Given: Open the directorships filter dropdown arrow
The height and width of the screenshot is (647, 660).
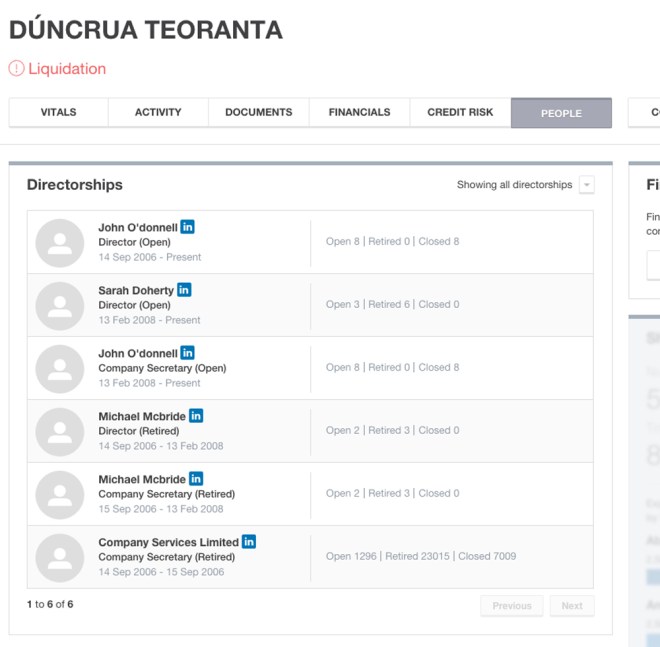Looking at the screenshot, I should point(586,184).
